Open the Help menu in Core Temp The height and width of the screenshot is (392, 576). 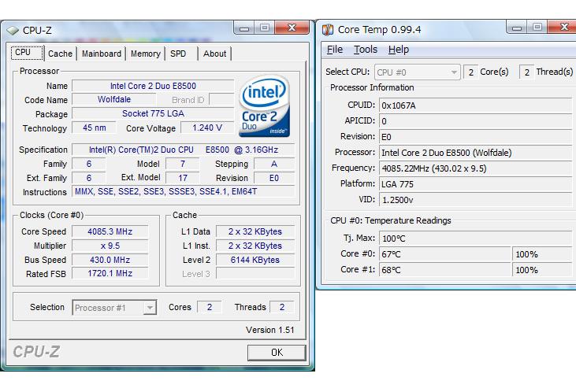399,49
